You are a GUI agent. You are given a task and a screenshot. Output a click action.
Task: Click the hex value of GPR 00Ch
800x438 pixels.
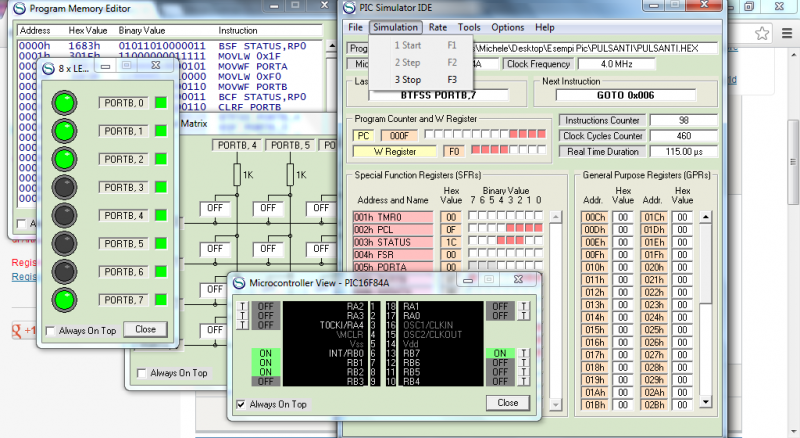pyautogui.click(x=623, y=217)
